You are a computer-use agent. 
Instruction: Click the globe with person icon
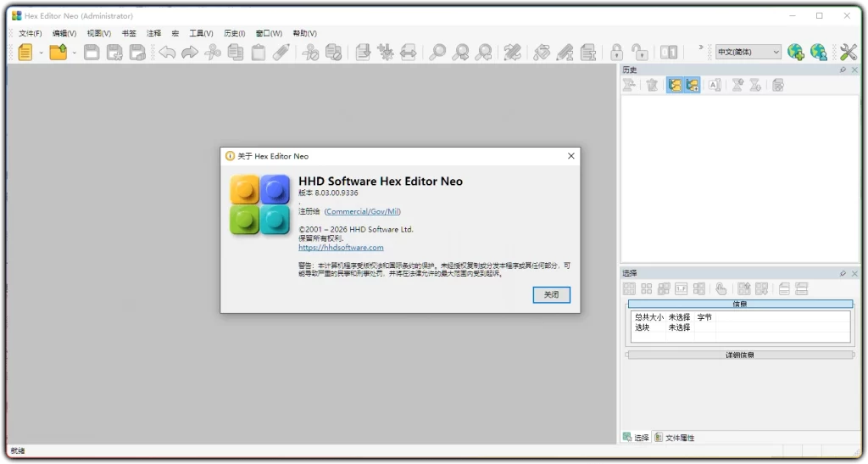point(819,52)
